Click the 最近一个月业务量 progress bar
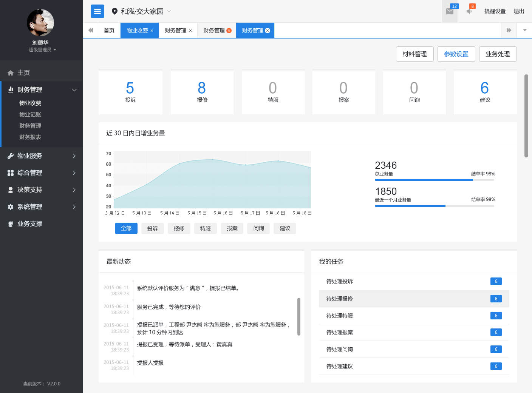Viewport: 532px width, 393px height. pyautogui.click(x=435, y=206)
